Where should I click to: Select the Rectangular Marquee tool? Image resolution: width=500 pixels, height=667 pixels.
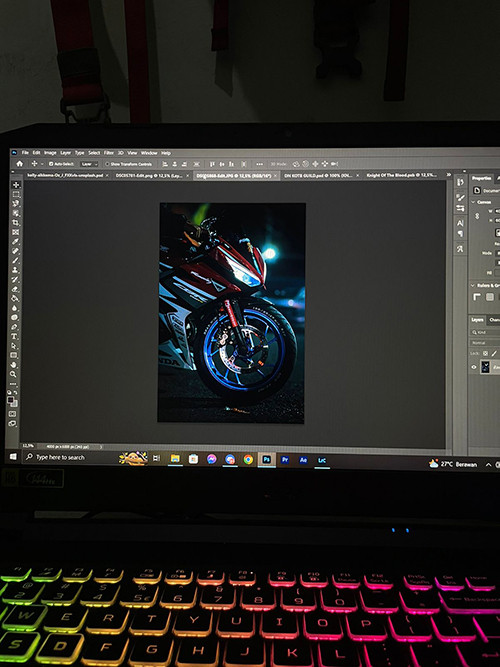tap(16, 194)
